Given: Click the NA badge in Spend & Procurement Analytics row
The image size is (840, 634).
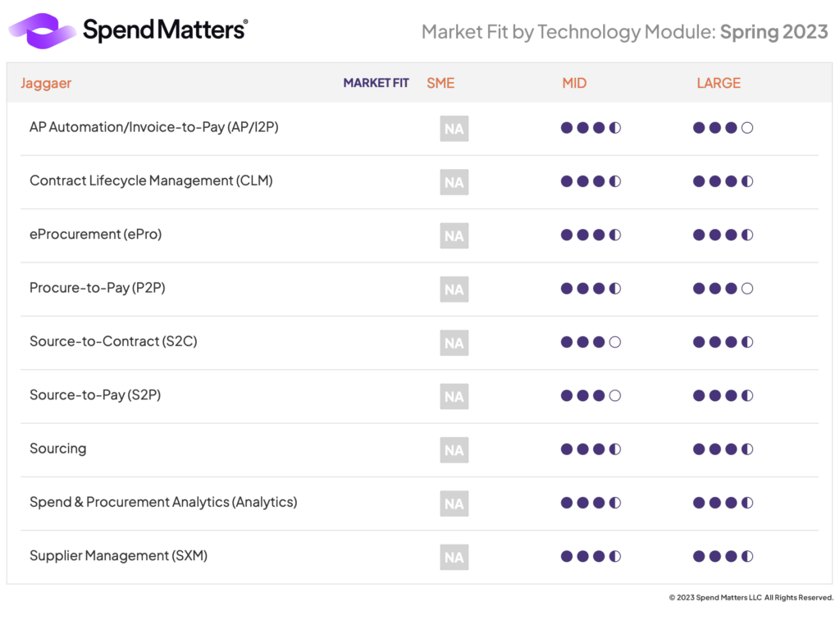Looking at the screenshot, I should click(454, 504).
